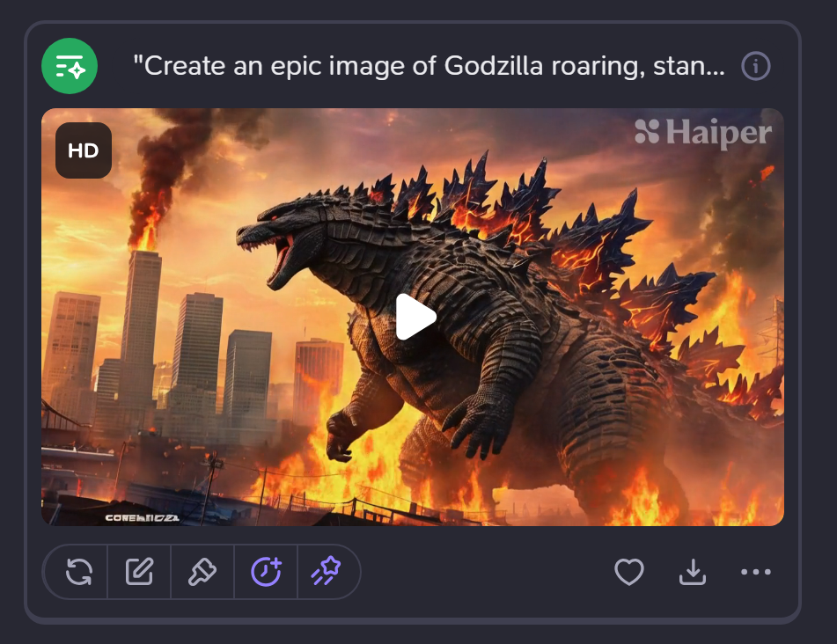
Task: Click the green prompt enhance icon
Action: point(70,66)
